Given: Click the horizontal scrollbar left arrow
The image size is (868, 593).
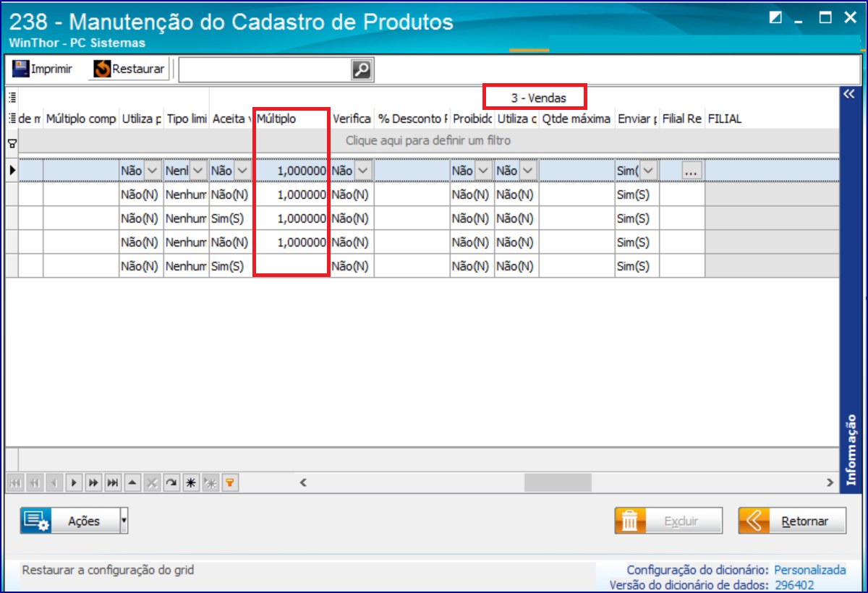Looking at the screenshot, I should click(304, 482).
